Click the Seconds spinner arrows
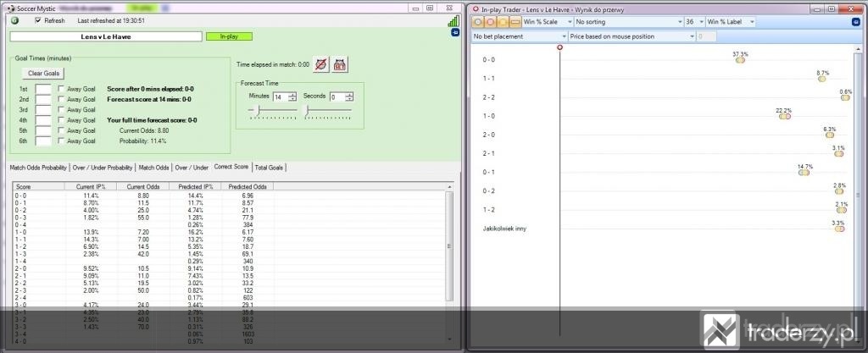The height and width of the screenshot is (353, 868). pyautogui.click(x=349, y=97)
